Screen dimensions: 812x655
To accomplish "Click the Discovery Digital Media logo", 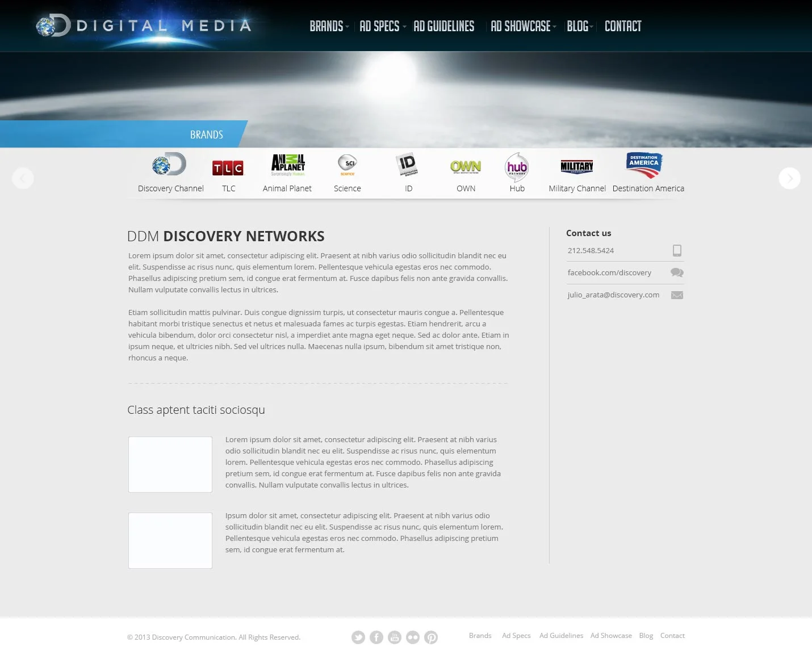I will click(144, 26).
